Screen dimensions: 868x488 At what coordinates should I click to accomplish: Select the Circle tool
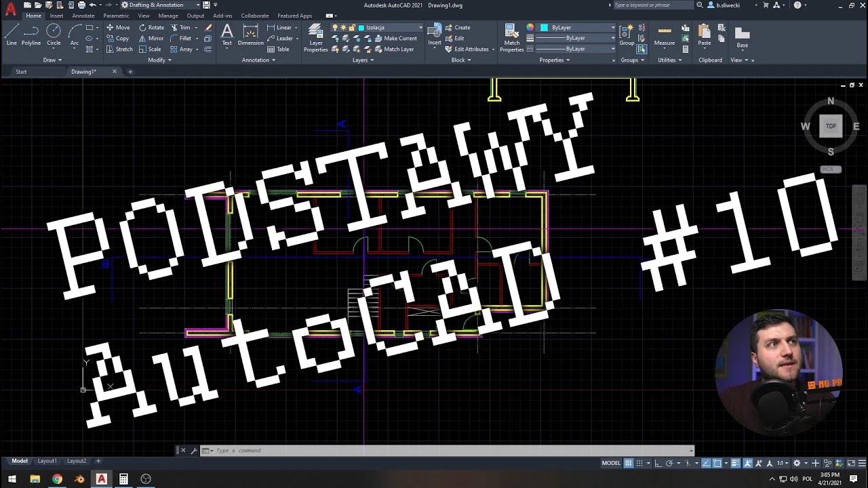tap(54, 35)
